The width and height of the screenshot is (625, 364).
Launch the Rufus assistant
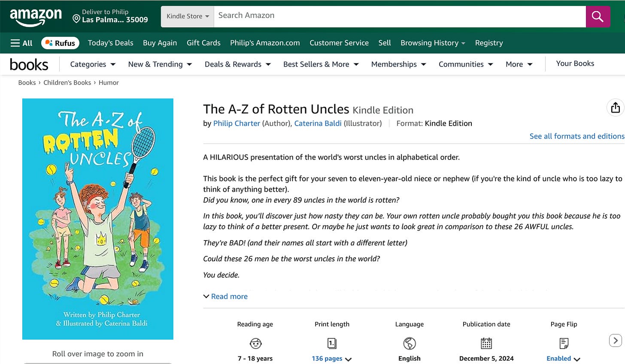pyautogui.click(x=61, y=43)
